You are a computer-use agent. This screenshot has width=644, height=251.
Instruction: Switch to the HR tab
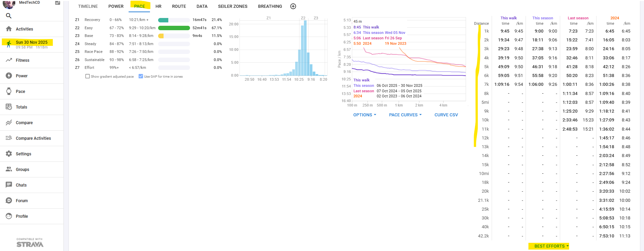point(158,6)
